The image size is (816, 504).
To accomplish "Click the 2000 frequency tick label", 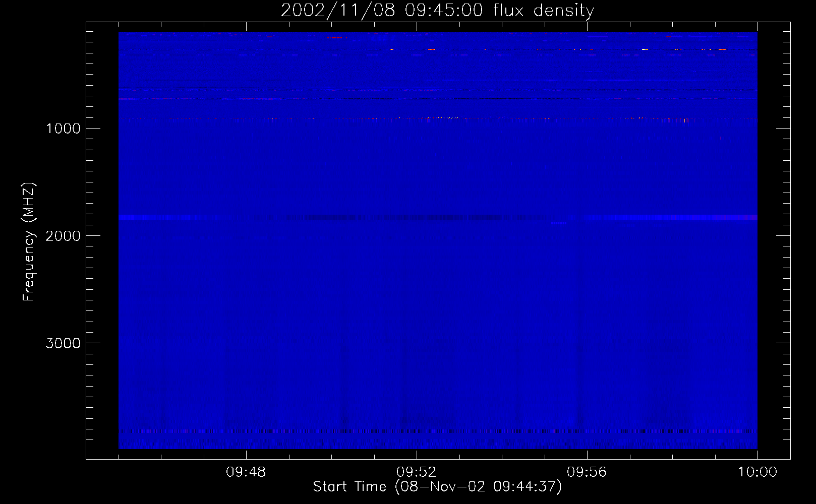I will point(63,236).
